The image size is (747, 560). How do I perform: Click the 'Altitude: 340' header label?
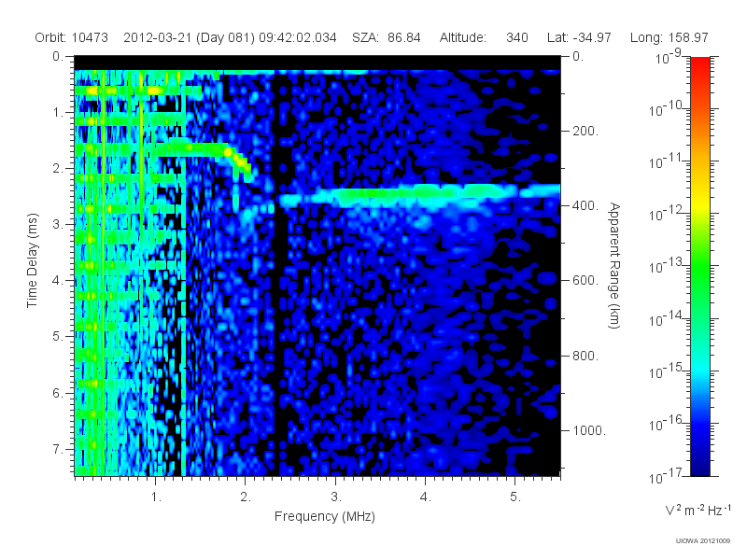pos(484,37)
